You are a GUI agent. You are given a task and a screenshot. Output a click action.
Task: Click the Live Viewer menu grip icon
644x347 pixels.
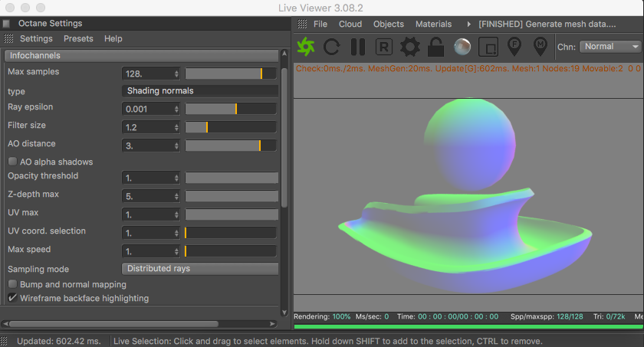pos(302,25)
